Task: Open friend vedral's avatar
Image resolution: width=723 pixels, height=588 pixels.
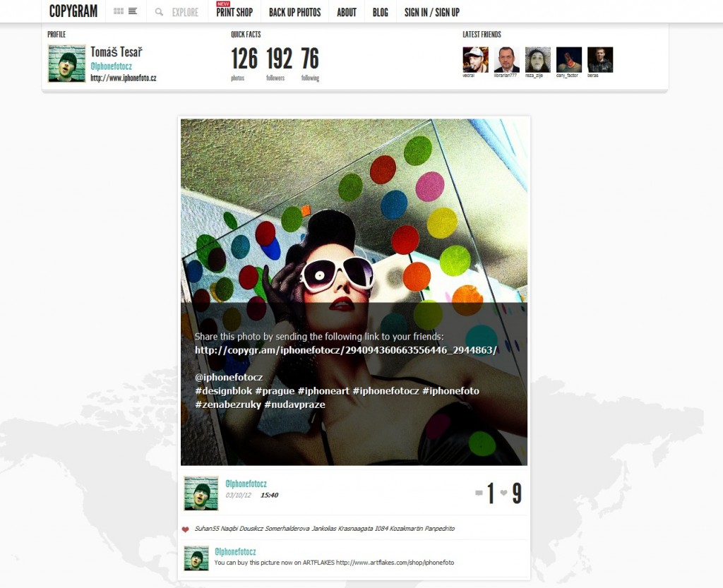Action: [x=475, y=59]
